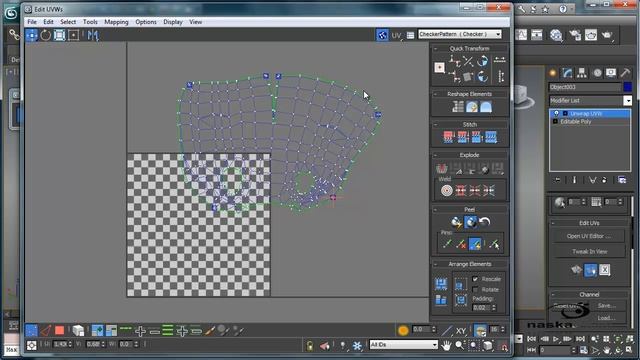Click the Lock Selection padlock icon

tap(310, 346)
